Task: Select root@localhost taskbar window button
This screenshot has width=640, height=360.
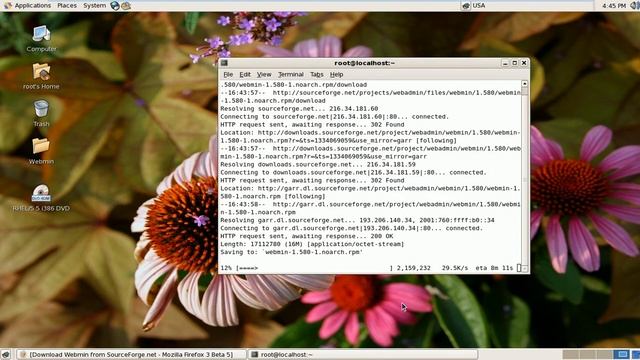Action: pos(362,354)
